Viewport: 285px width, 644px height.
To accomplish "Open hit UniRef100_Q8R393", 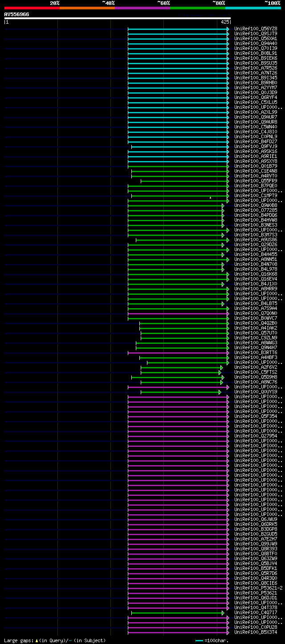I will coord(256,549).
